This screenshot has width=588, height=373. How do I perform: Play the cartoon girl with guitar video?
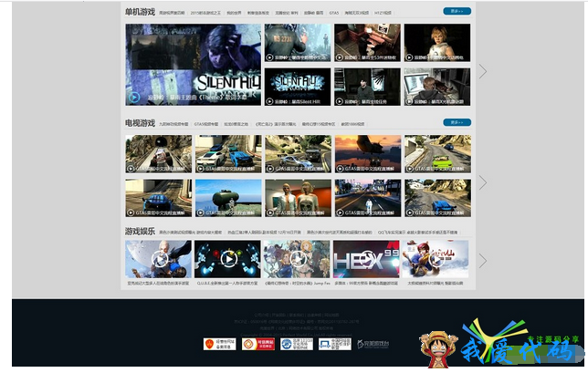436,259
